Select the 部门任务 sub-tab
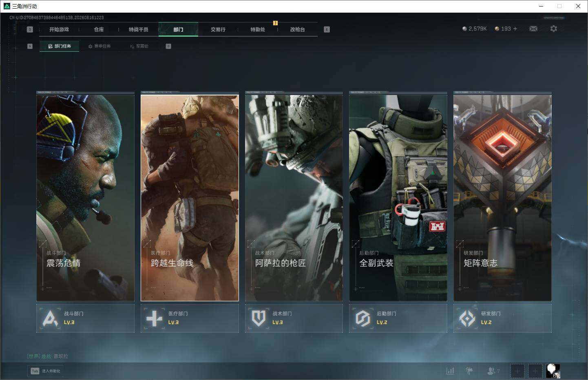The image size is (588, 380). (x=60, y=46)
